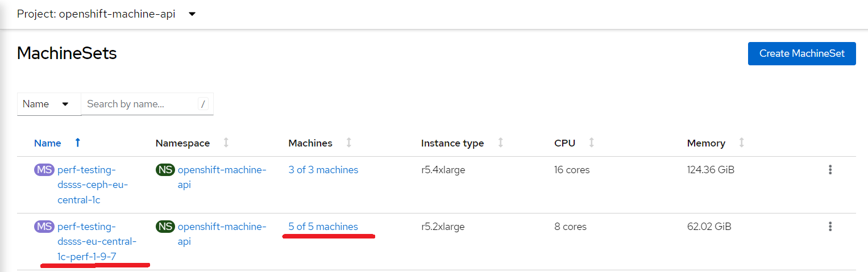This screenshot has width=868, height=272.
Task: Click the NS badge in perf-1-9-7 row
Action: 165,227
